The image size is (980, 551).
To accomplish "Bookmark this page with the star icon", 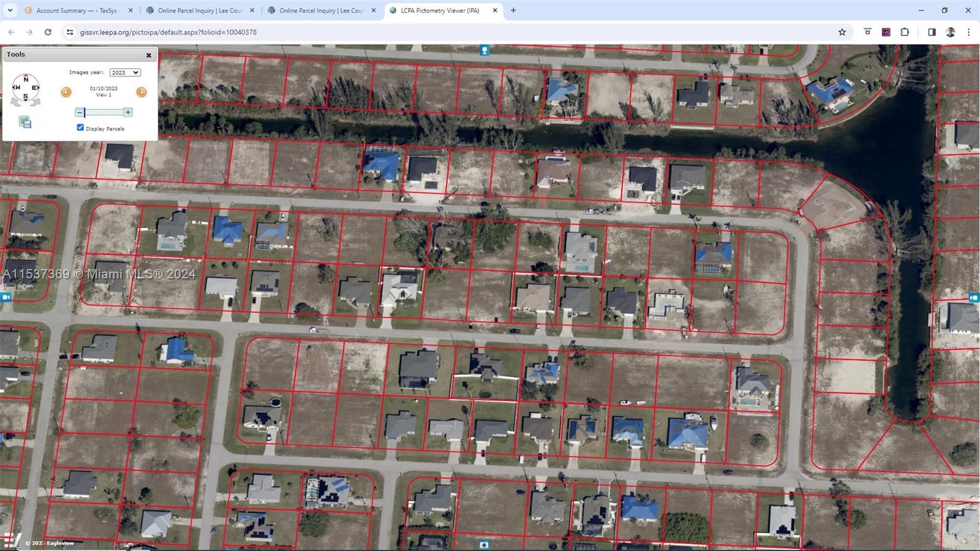I will pos(842,32).
